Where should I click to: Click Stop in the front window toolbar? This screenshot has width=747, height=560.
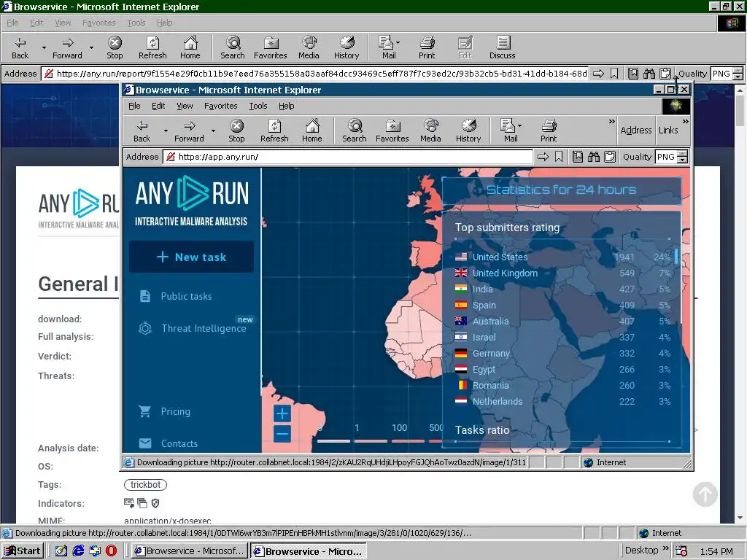[236, 131]
